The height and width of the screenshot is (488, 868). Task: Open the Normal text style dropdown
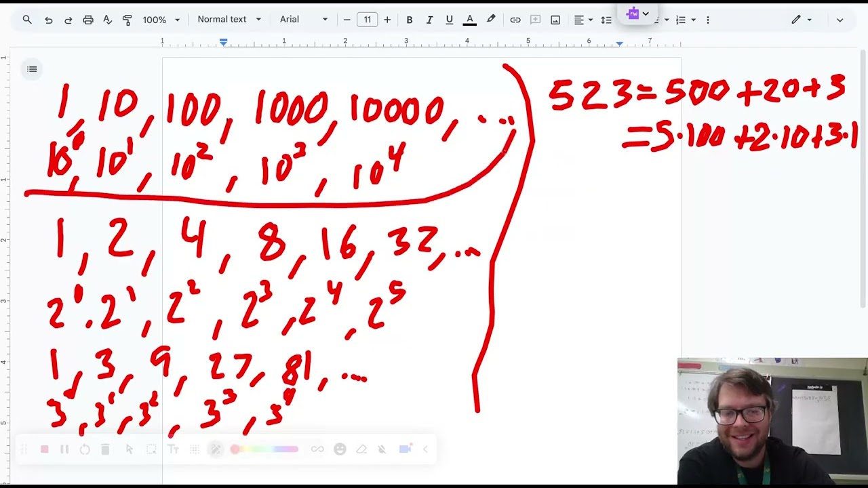pos(229,20)
